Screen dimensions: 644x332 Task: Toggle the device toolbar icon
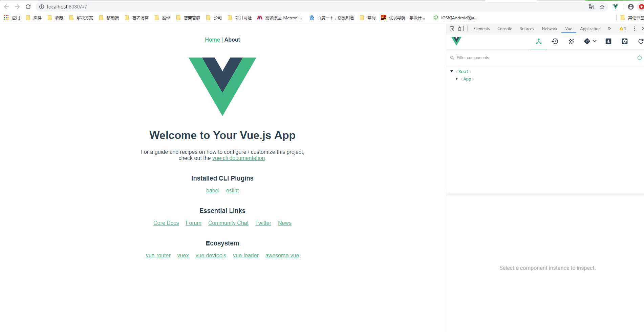(x=461, y=29)
